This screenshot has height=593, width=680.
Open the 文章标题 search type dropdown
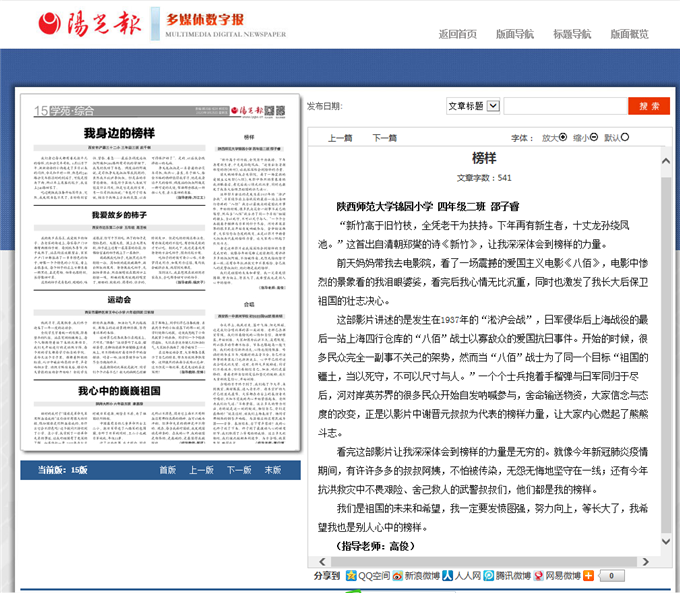pos(473,106)
